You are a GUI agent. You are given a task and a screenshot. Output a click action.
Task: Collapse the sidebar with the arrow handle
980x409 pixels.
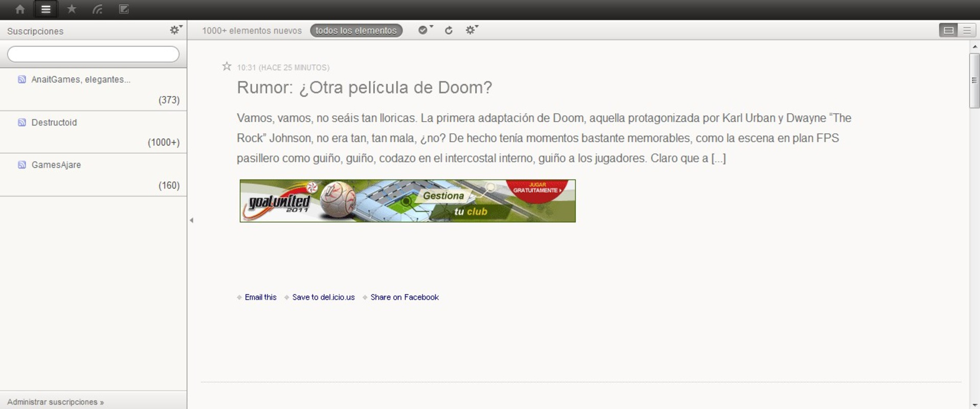coord(191,220)
